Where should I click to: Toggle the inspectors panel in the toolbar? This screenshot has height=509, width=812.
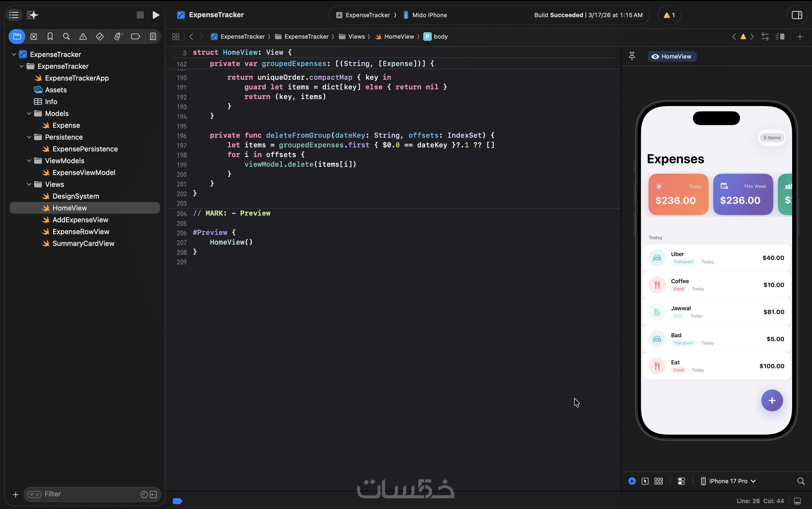click(x=797, y=15)
